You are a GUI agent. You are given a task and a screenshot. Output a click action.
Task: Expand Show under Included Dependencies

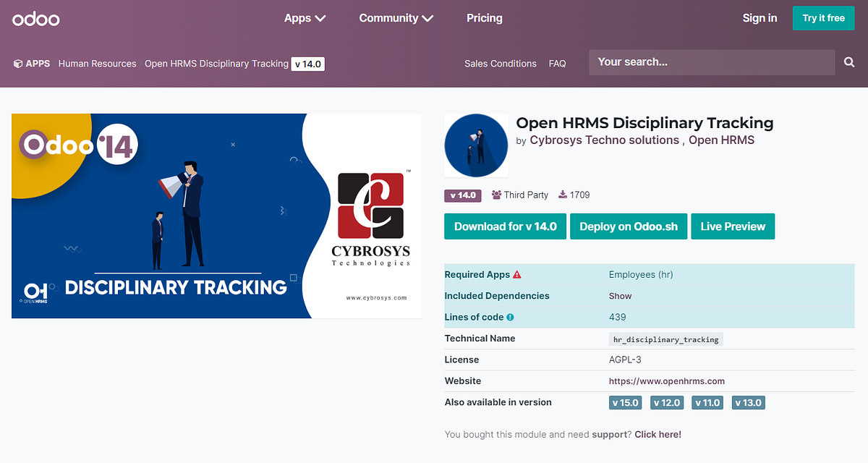(618, 296)
